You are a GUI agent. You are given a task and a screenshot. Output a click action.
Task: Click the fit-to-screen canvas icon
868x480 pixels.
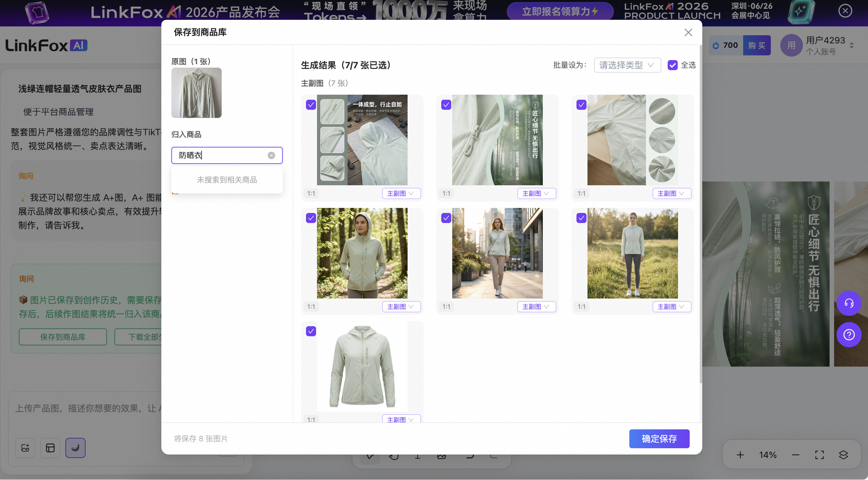pos(820,455)
